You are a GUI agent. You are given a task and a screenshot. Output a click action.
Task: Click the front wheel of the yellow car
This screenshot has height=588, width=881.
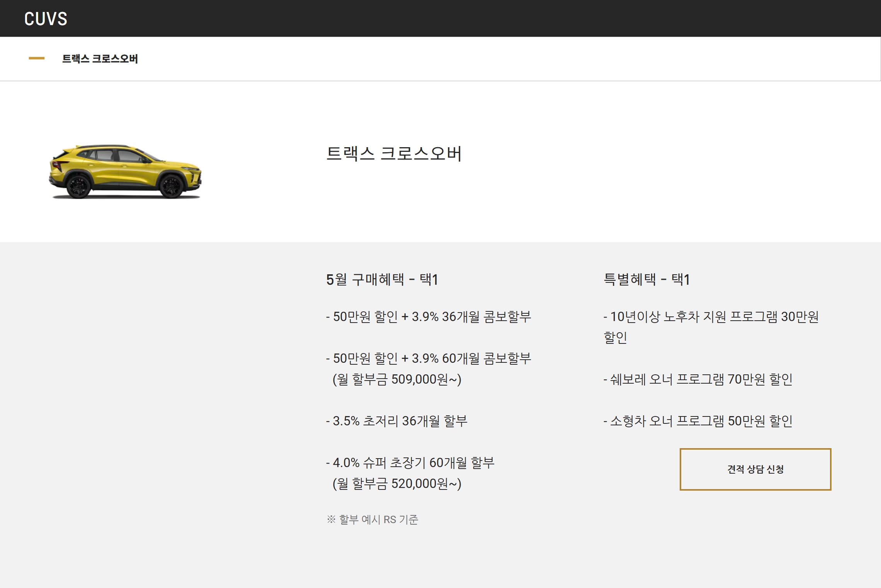point(171,186)
